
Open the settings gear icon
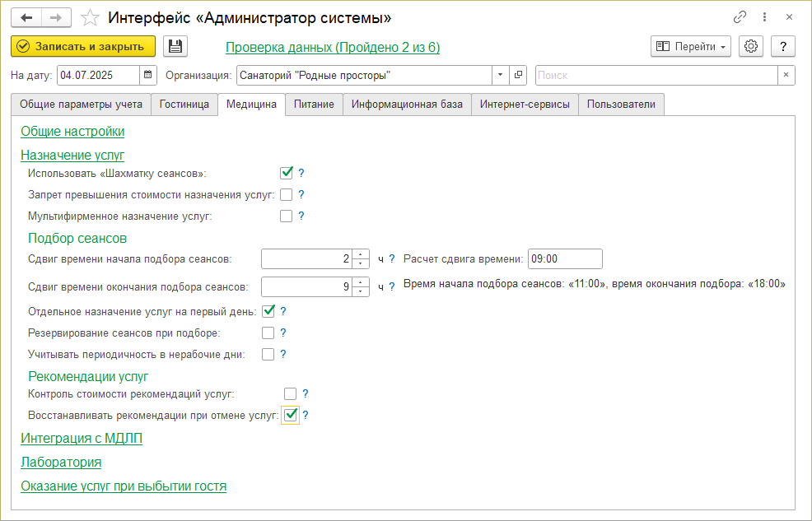tap(750, 47)
